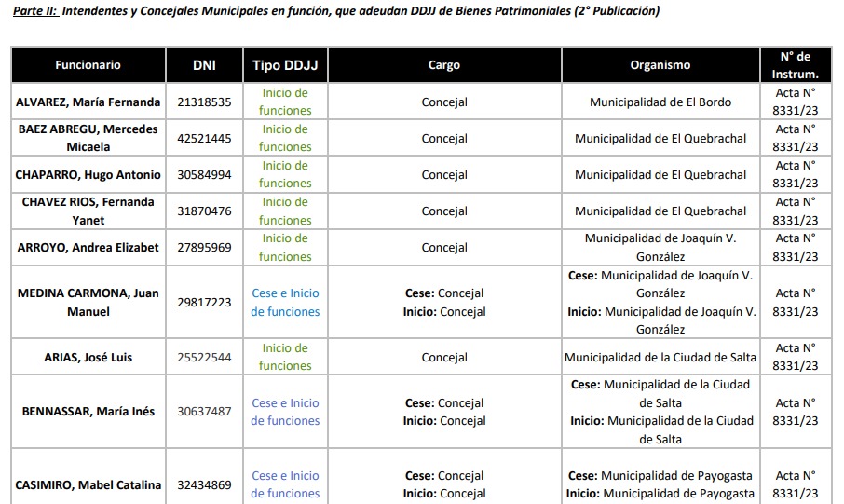The height and width of the screenshot is (504, 844).
Task: Click the Cargo column header
Action: [444, 65]
